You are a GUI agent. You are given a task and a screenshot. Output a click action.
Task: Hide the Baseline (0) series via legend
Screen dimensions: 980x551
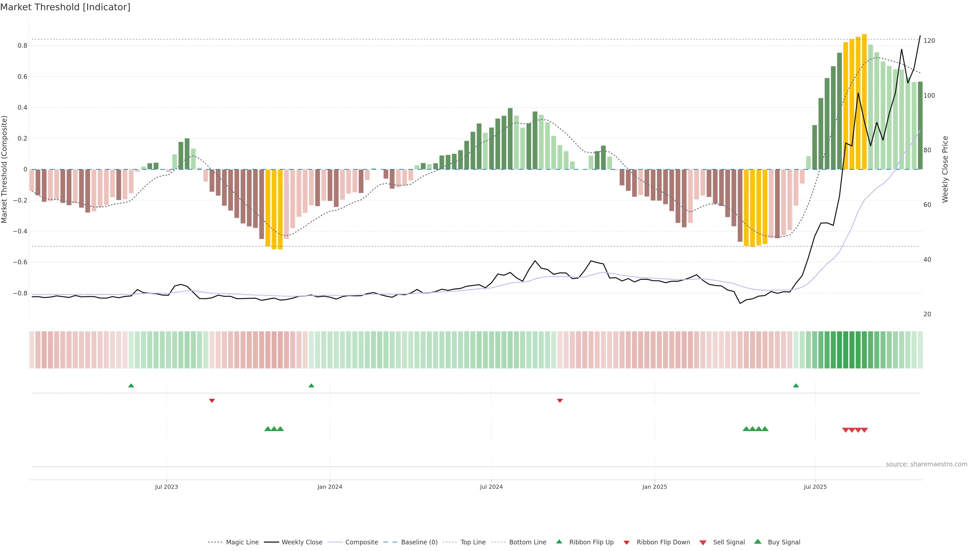click(x=419, y=542)
